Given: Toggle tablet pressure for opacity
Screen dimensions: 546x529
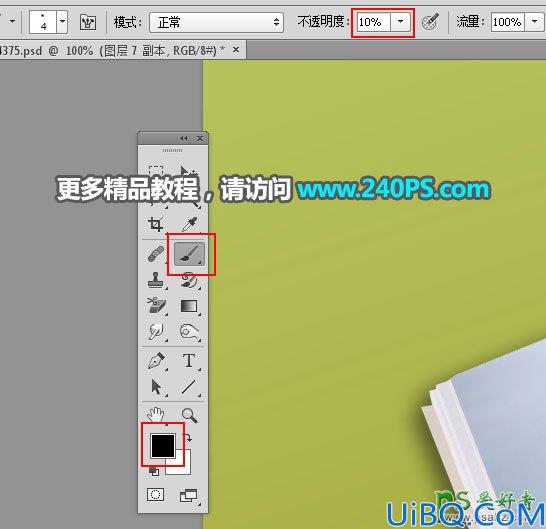Looking at the screenshot, I should point(430,22).
